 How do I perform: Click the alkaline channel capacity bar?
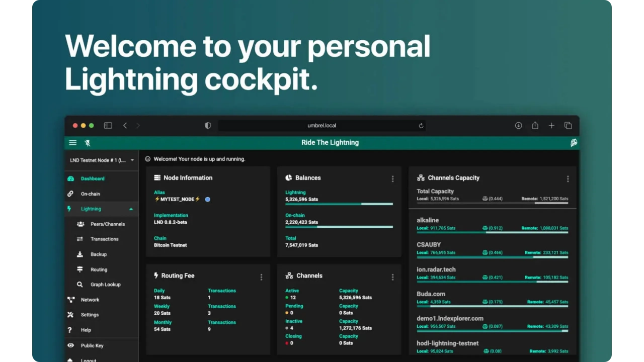493,232
